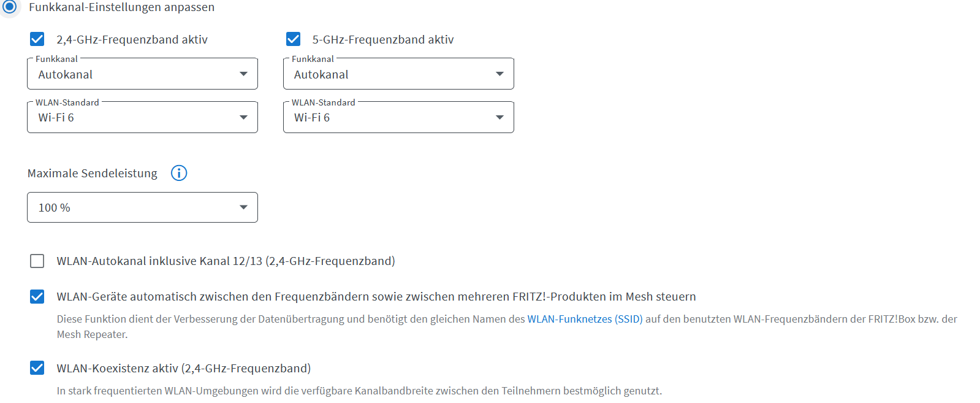980x403 pixels.
Task: Follow the WLAN-Funknetzes (SSID) link
Action: point(585,319)
